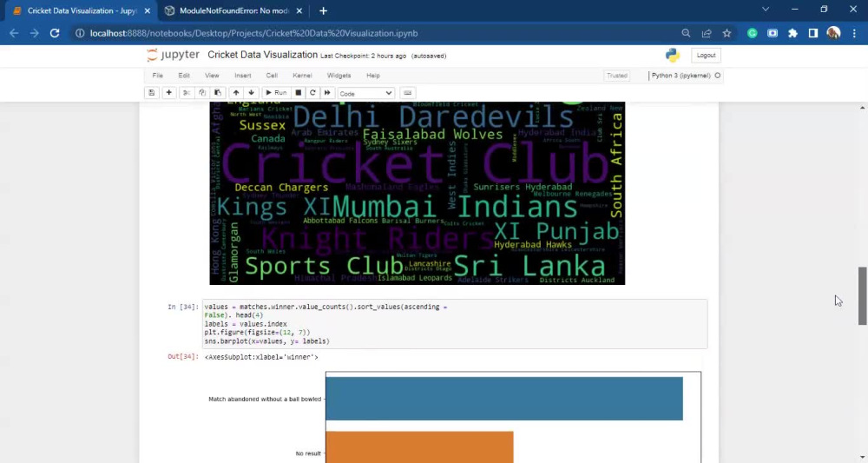Open the Insert menu
868x463 pixels.
point(242,76)
